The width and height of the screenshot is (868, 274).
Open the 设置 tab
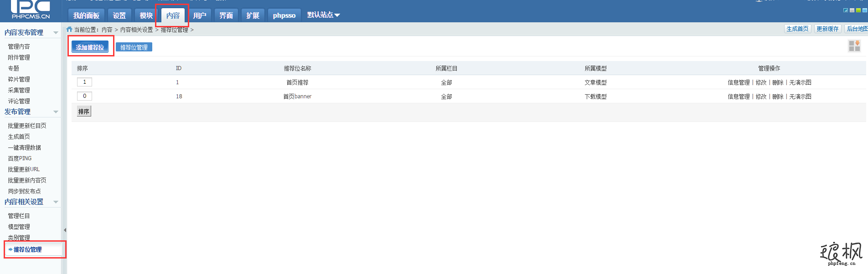119,15
